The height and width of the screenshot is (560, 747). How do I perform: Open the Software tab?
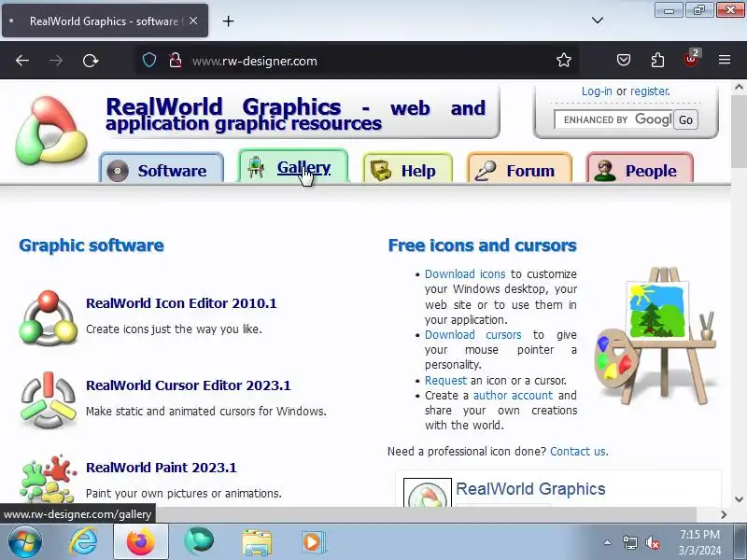coord(162,170)
